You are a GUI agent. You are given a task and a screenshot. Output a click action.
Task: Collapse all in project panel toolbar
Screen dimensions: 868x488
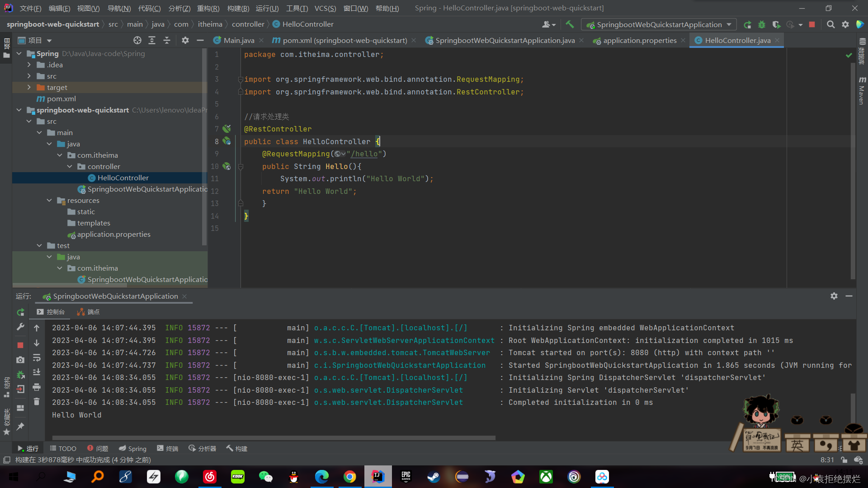pos(166,40)
